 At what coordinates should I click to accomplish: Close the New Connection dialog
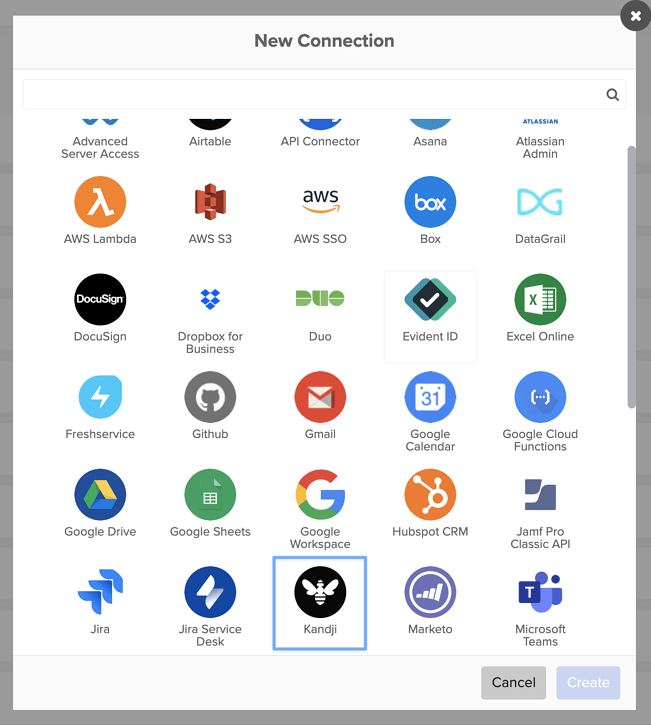point(635,16)
